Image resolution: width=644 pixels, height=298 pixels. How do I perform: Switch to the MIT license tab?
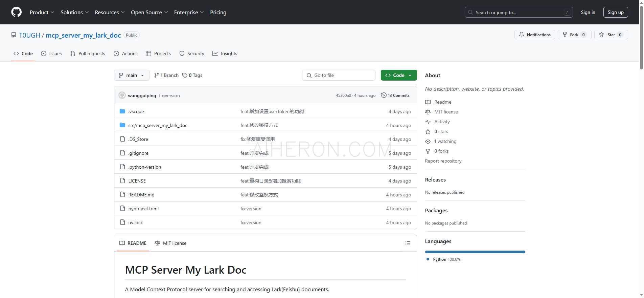point(170,243)
